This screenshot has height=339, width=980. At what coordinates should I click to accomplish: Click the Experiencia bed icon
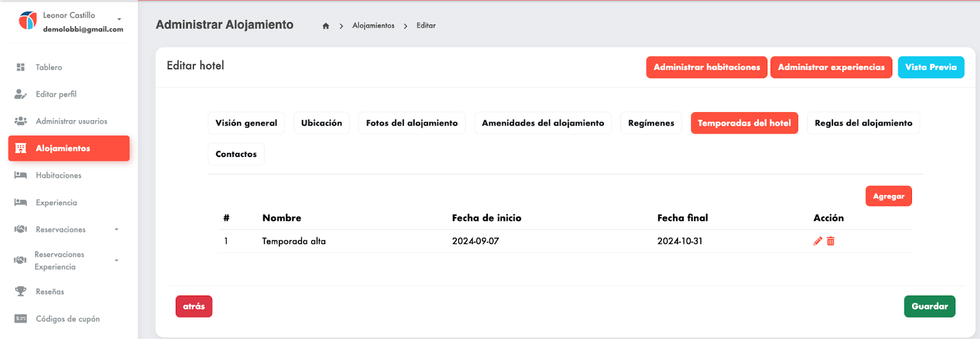pos(20,202)
